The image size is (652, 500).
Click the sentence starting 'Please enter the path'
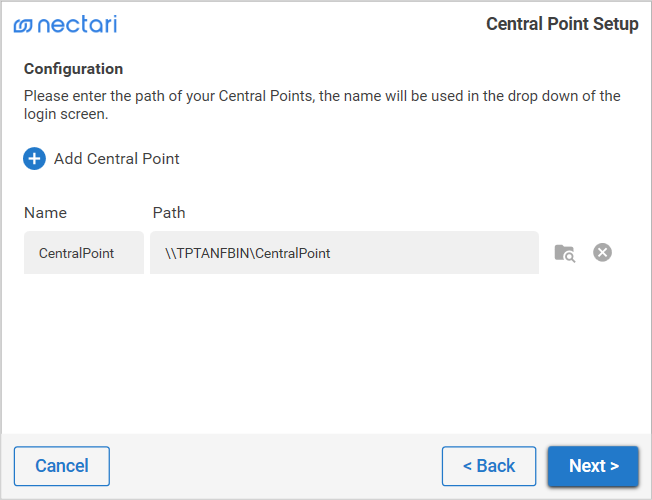tap(322, 96)
